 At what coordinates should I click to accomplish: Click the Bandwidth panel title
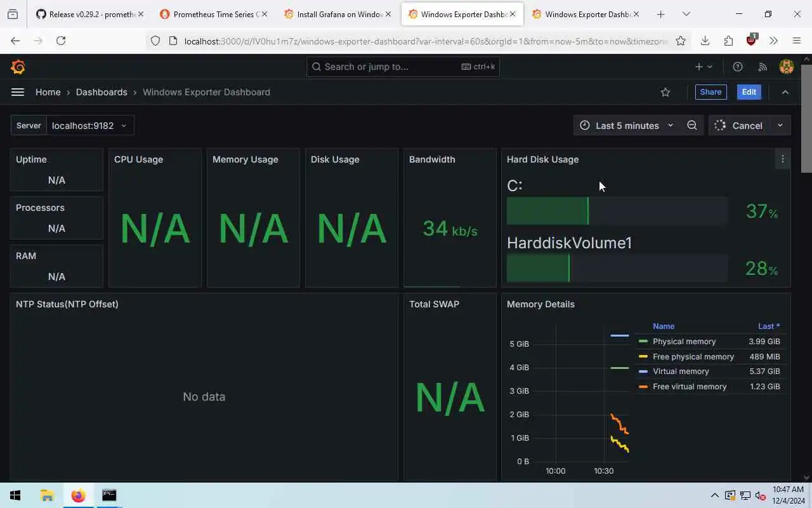[x=432, y=159]
